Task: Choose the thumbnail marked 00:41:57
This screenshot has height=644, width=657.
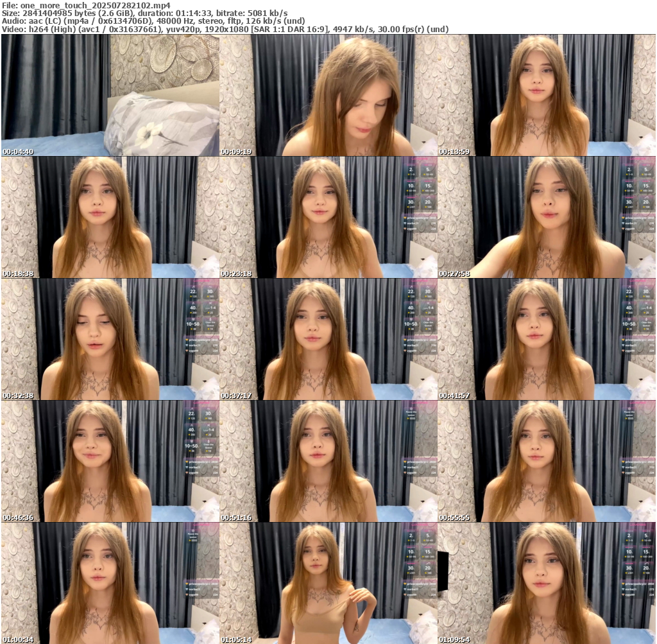Action: 547,339
